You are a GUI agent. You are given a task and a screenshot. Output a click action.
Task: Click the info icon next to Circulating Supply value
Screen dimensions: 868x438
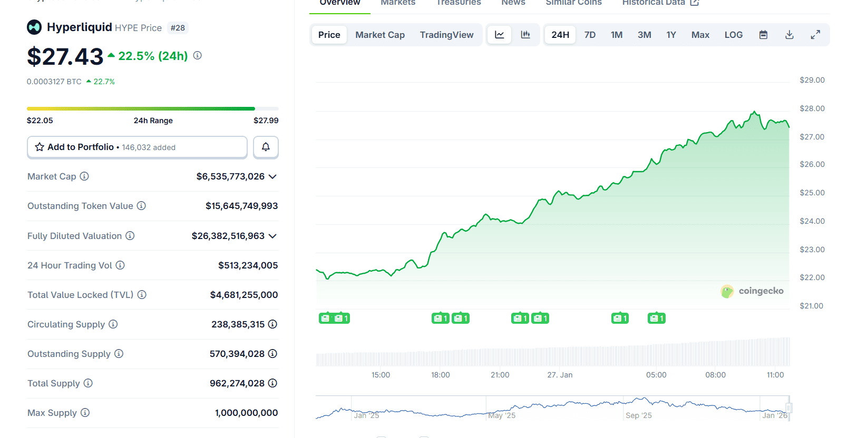272,324
